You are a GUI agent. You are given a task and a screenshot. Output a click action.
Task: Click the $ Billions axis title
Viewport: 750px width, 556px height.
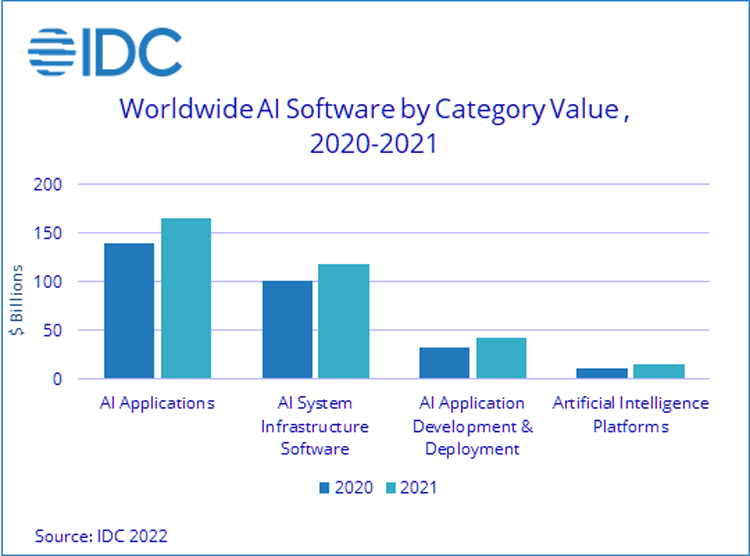(x=18, y=301)
